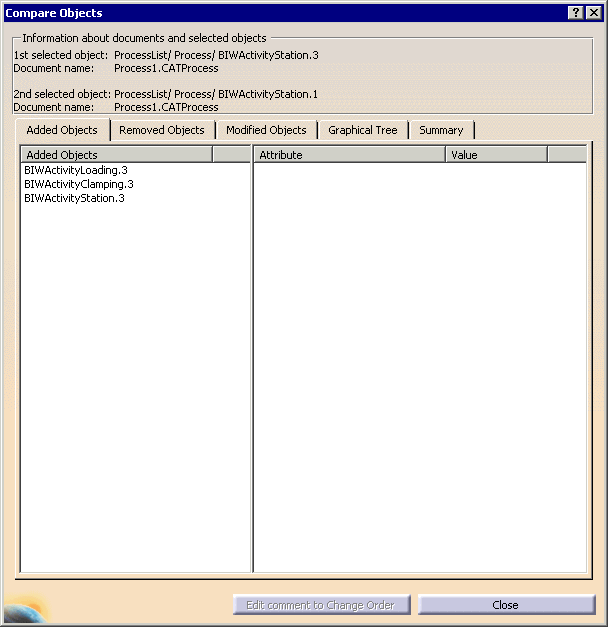The width and height of the screenshot is (608, 627).
Task: Click the Value column header
Action: click(x=496, y=155)
